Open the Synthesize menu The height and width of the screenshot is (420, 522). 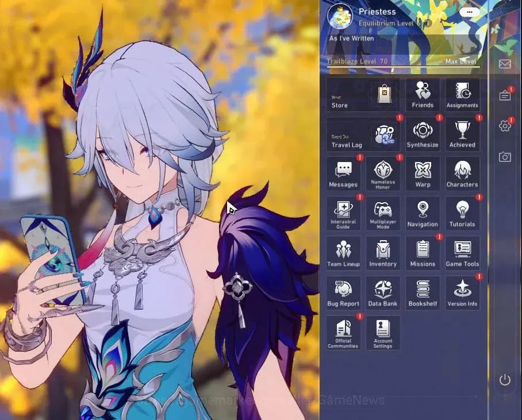click(423, 134)
